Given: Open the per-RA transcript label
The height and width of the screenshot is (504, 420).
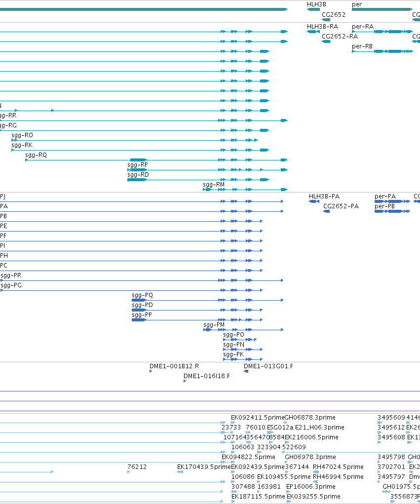Looking at the screenshot, I should 362,27.
